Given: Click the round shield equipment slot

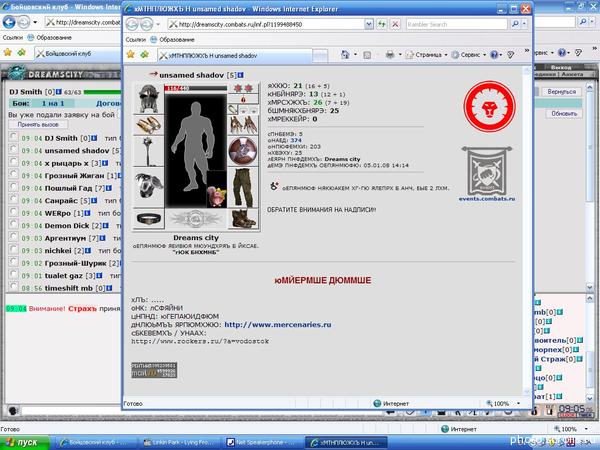Looking at the screenshot, I should 243,151.
